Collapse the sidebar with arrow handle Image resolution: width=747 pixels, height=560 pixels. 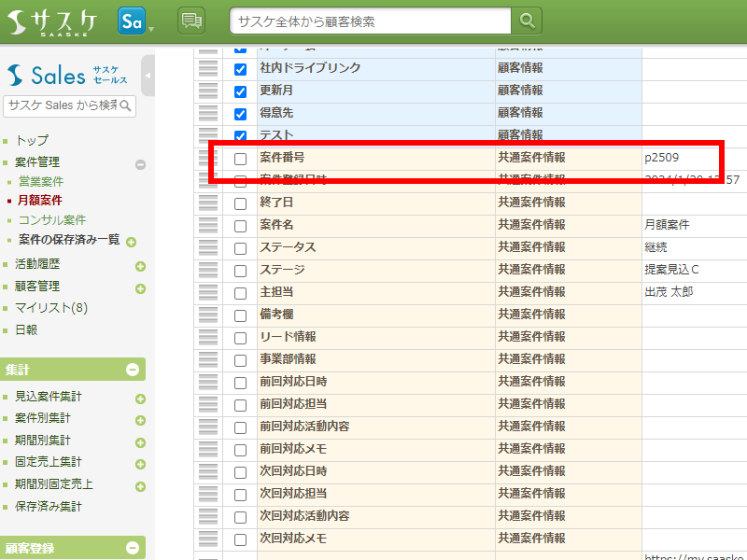tap(148, 76)
